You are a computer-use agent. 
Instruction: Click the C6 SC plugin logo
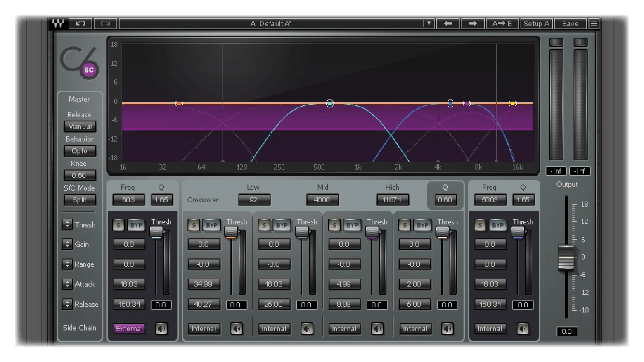[x=80, y=63]
